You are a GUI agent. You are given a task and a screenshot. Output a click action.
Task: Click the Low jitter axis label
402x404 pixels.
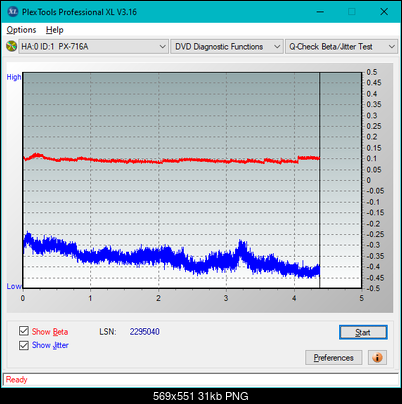pos(14,286)
